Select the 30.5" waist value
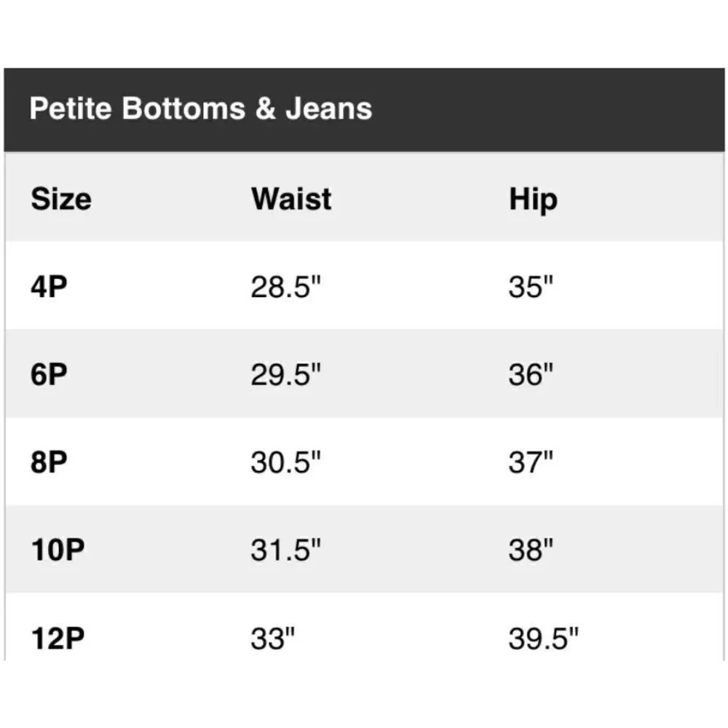 tap(285, 462)
